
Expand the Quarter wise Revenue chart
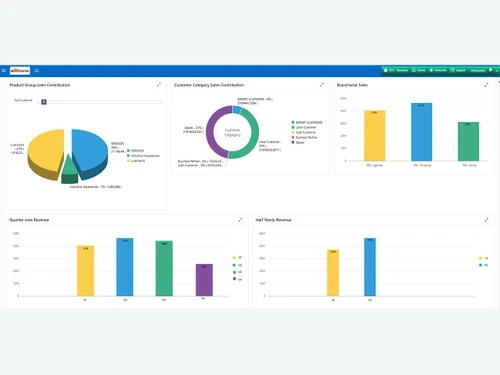[240, 220]
